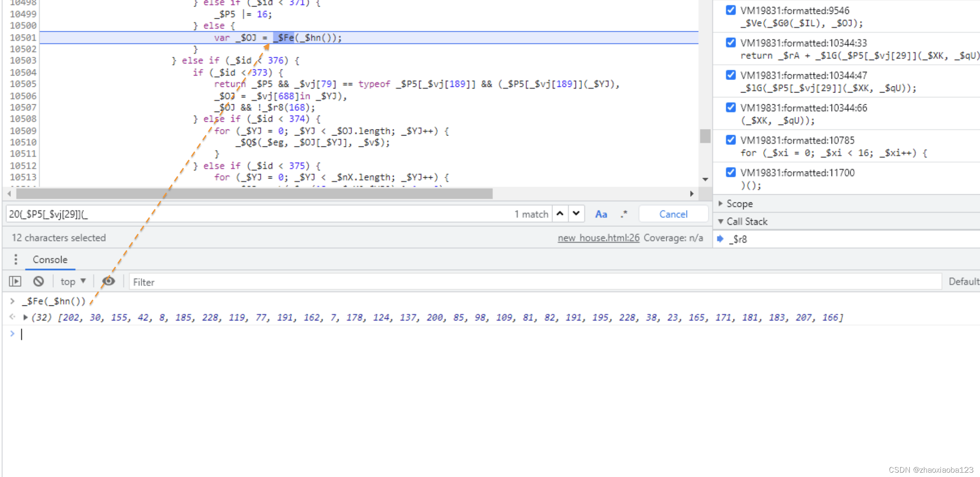Screen dimensions: 980x477
Task: Uncheck the VM19831:formatted:10785 breakpoint
Action: pyautogui.click(x=731, y=140)
